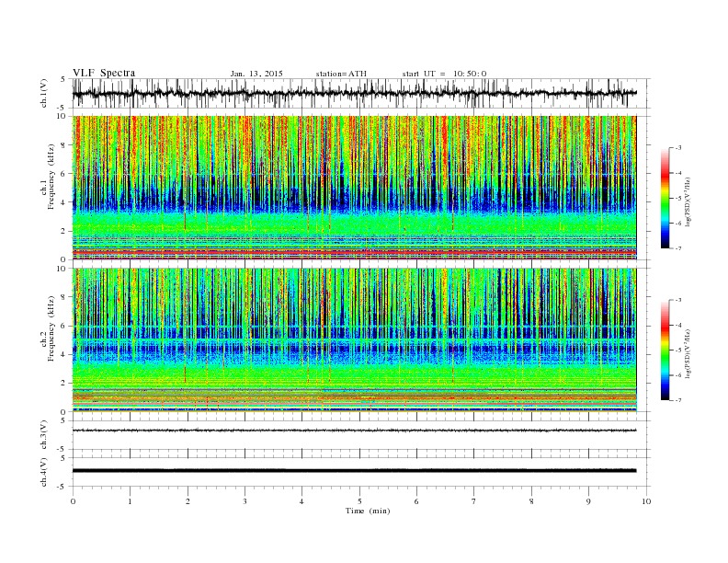The width and height of the screenshot is (728, 563).
Task: Click the "VLF Spectra" plot title
Action: [x=104, y=73]
